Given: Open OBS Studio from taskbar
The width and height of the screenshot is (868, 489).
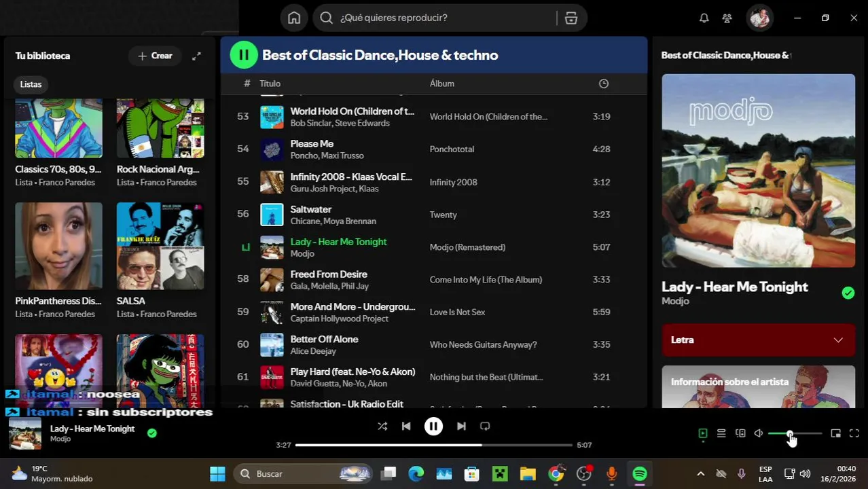Looking at the screenshot, I should pyautogui.click(x=584, y=474).
